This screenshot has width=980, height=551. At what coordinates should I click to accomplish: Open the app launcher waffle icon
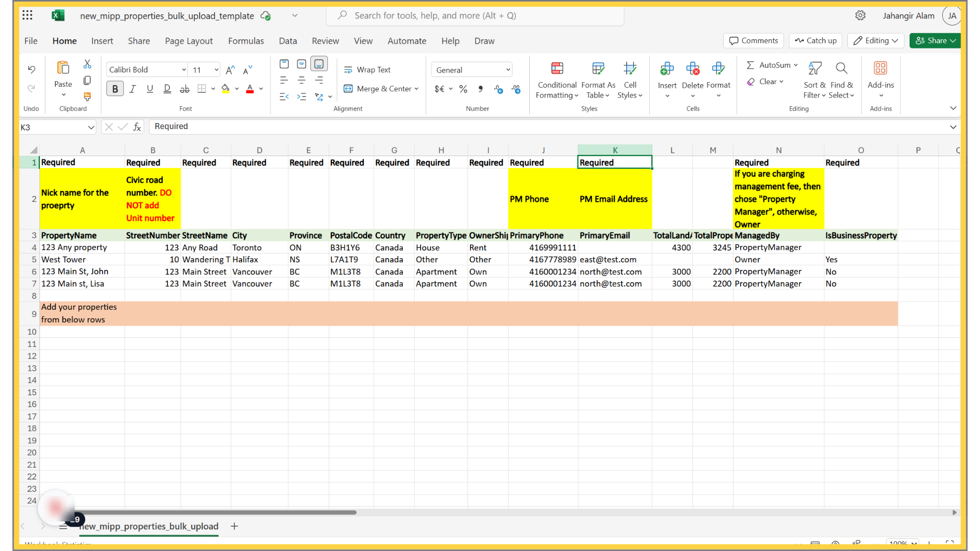coord(28,15)
